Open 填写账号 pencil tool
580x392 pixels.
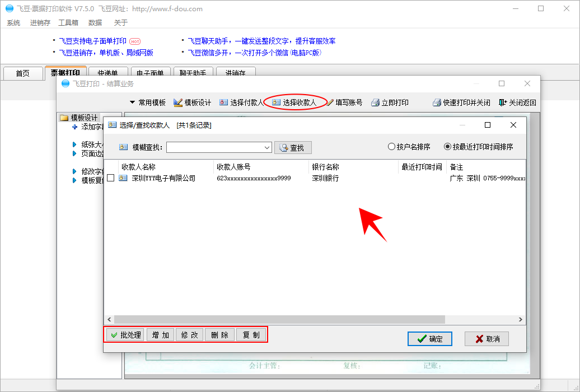[x=330, y=102]
